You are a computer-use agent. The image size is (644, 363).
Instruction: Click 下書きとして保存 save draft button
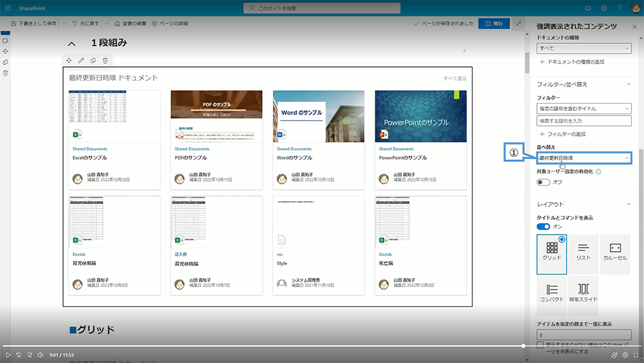pyautogui.click(x=33, y=23)
